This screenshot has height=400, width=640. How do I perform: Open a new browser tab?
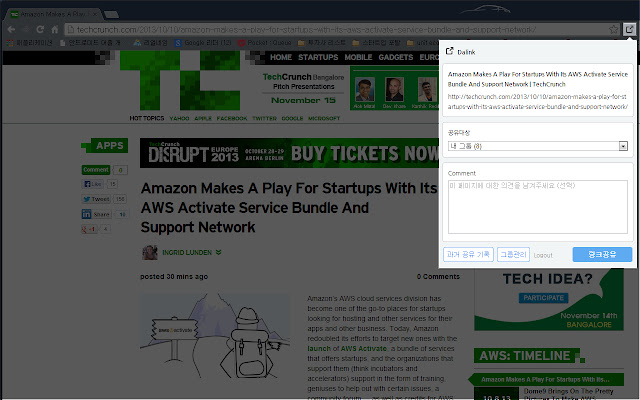(111, 15)
